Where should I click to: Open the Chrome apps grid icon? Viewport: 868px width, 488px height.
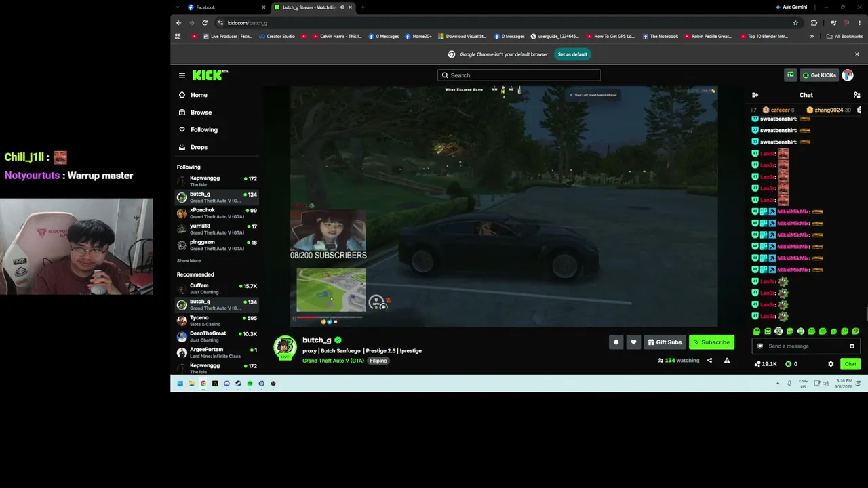[x=178, y=37]
